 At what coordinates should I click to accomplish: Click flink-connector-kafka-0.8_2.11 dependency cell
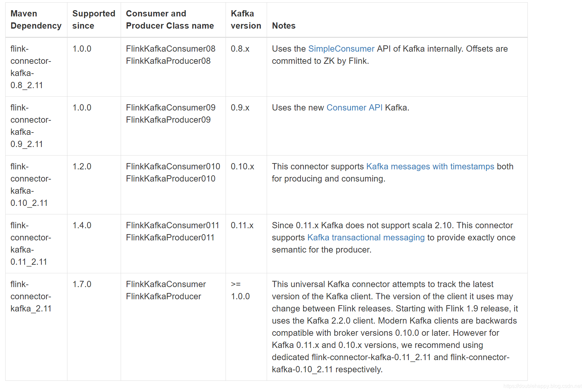click(31, 67)
